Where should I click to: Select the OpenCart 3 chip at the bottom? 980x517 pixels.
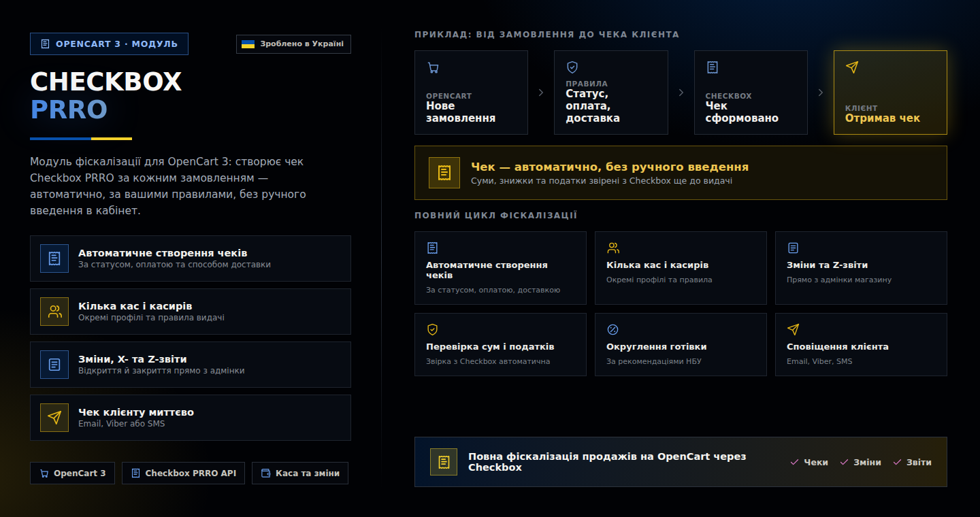[72, 473]
